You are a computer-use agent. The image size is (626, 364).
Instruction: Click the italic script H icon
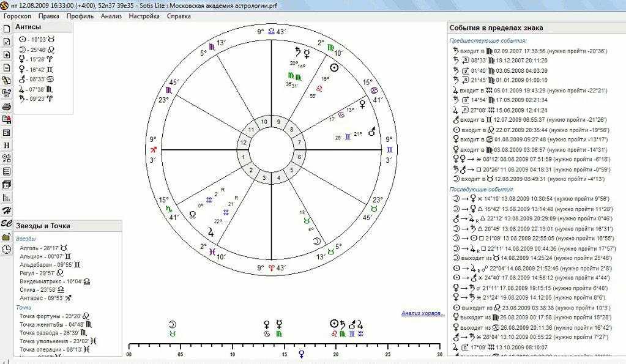(x=6, y=210)
